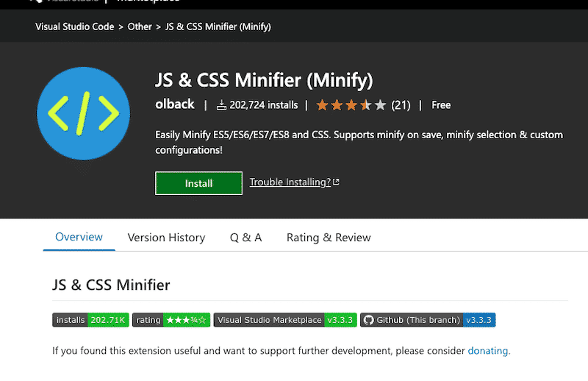The height and width of the screenshot is (381, 588).
Task: Click the (21) review count
Action: pos(401,105)
